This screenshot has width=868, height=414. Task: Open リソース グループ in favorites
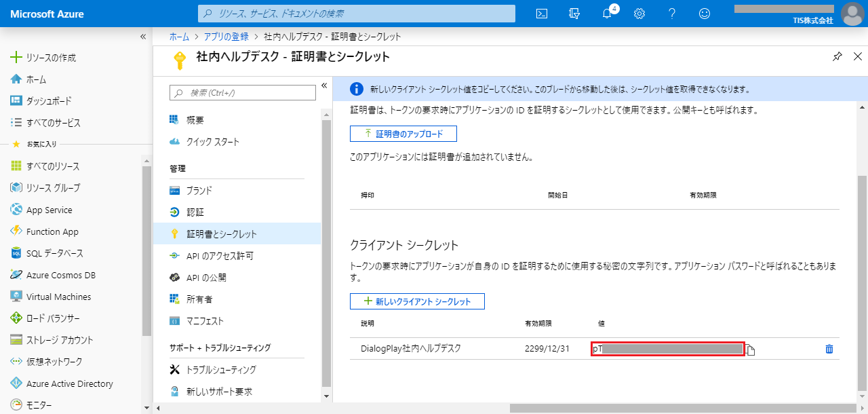45,188
